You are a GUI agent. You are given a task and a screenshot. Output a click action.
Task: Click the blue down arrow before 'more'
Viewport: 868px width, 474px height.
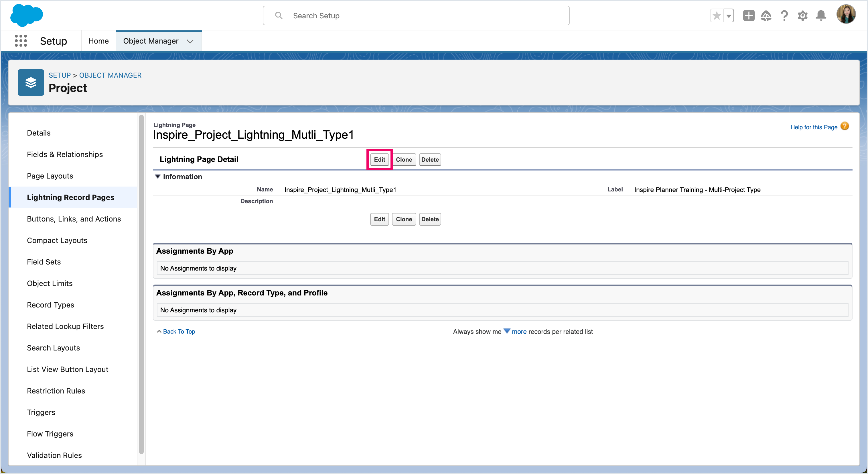(506, 331)
